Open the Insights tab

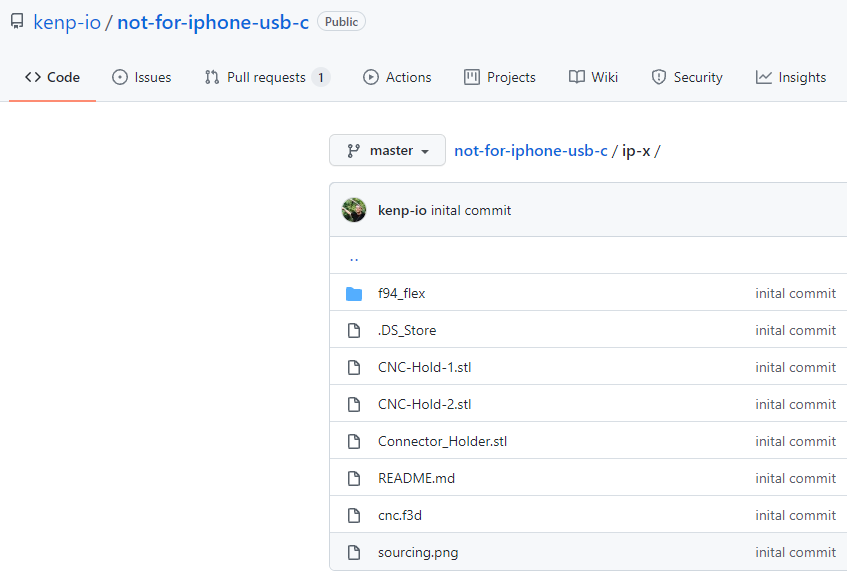(791, 77)
